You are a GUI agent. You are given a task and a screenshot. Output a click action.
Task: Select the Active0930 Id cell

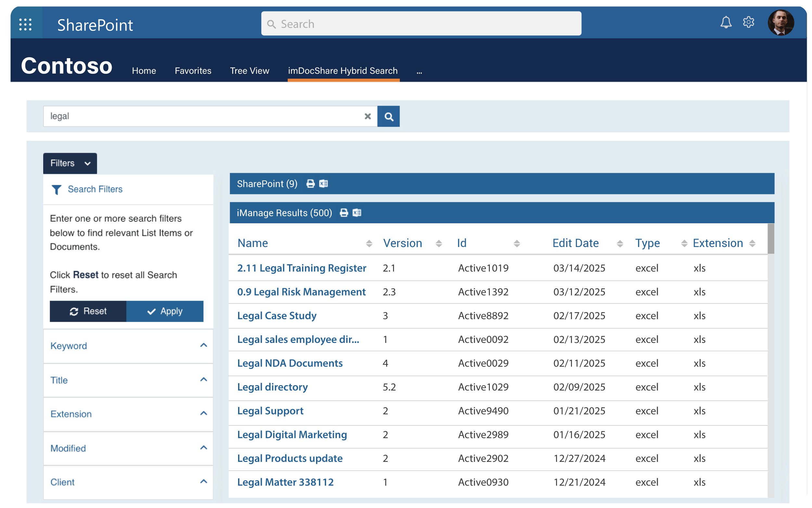click(483, 482)
